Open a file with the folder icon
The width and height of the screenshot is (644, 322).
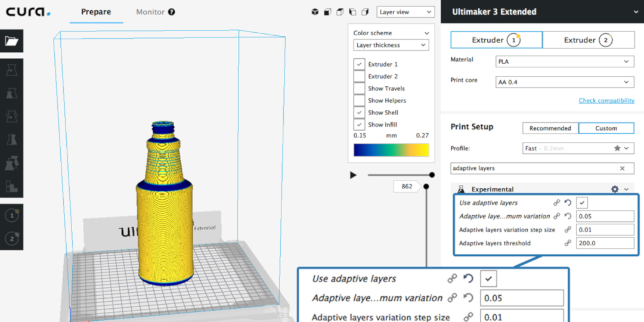[x=11, y=41]
